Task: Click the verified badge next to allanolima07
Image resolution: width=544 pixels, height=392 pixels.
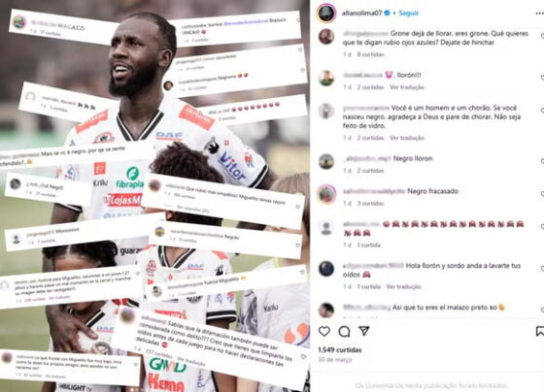Action: point(388,13)
